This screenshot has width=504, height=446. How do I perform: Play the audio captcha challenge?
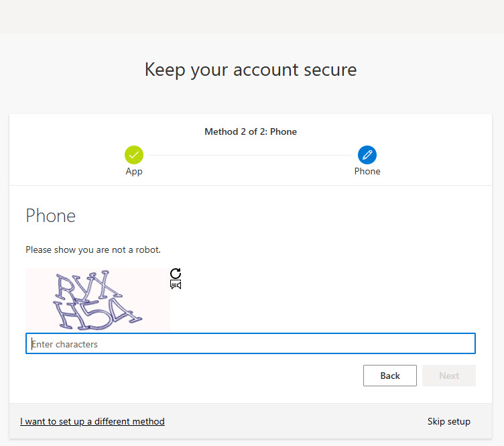(x=176, y=285)
